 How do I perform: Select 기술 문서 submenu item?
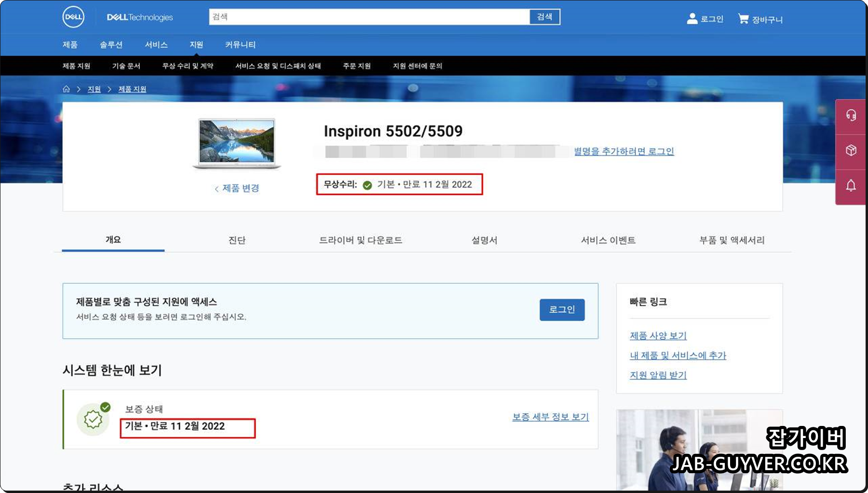pos(126,66)
